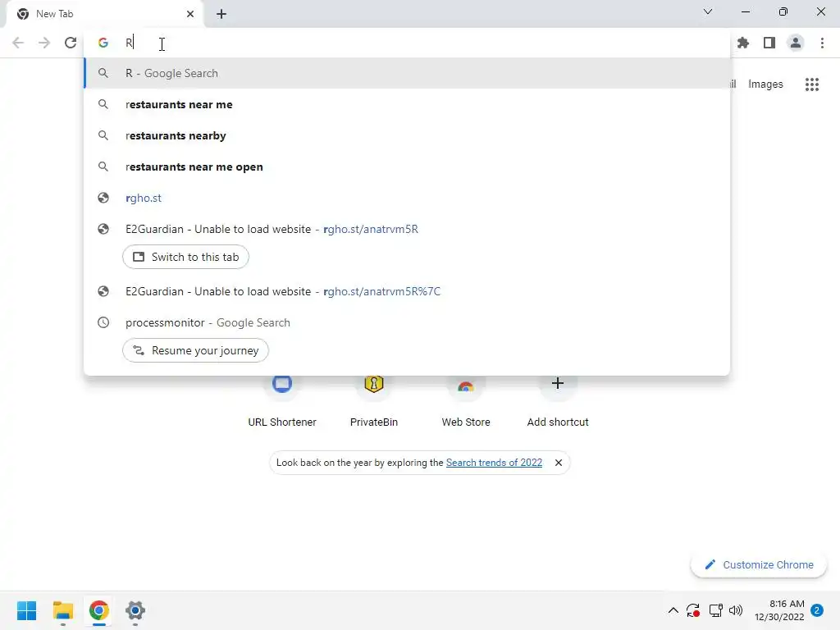Screen dimensions: 840x630
Task: Click the browser back arrow
Action: (18, 43)
